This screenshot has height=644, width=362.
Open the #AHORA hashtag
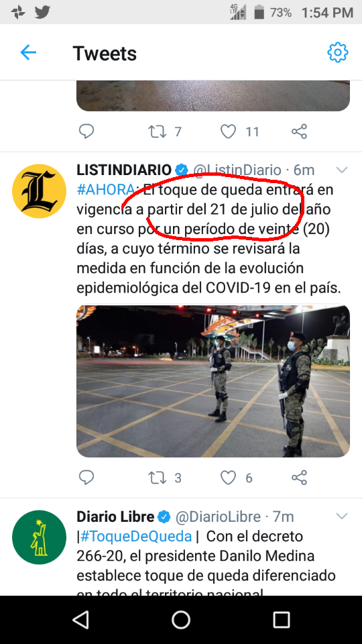click(105, 190)
